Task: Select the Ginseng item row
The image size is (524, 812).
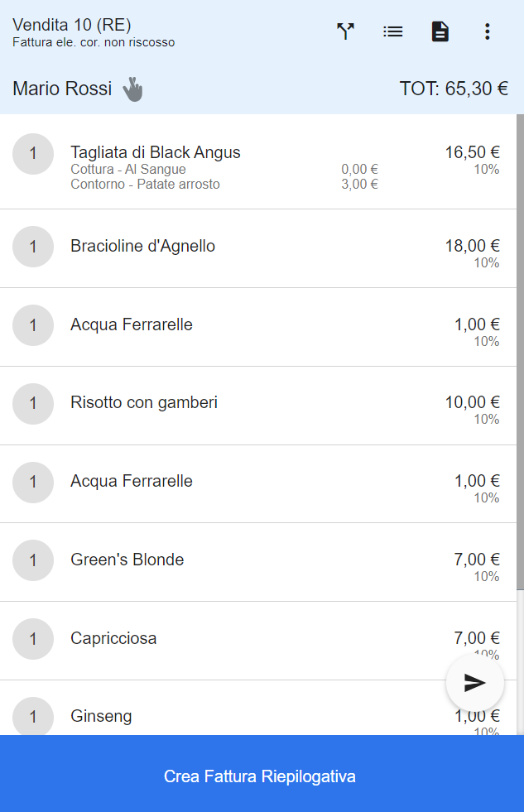Action: 258,708
